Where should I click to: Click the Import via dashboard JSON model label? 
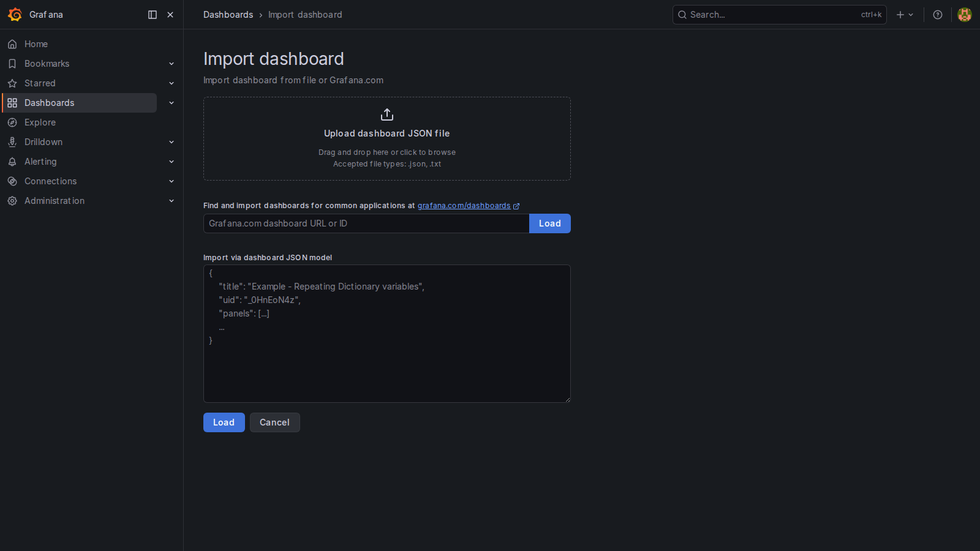(268, 258)
